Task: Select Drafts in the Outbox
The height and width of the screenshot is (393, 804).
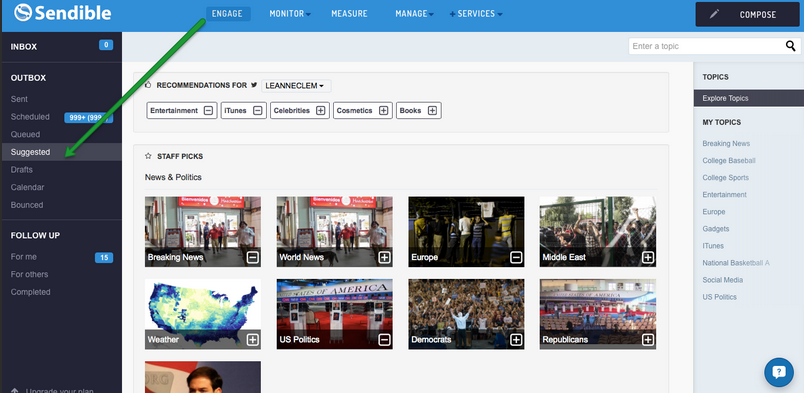Action: point(22,170)
